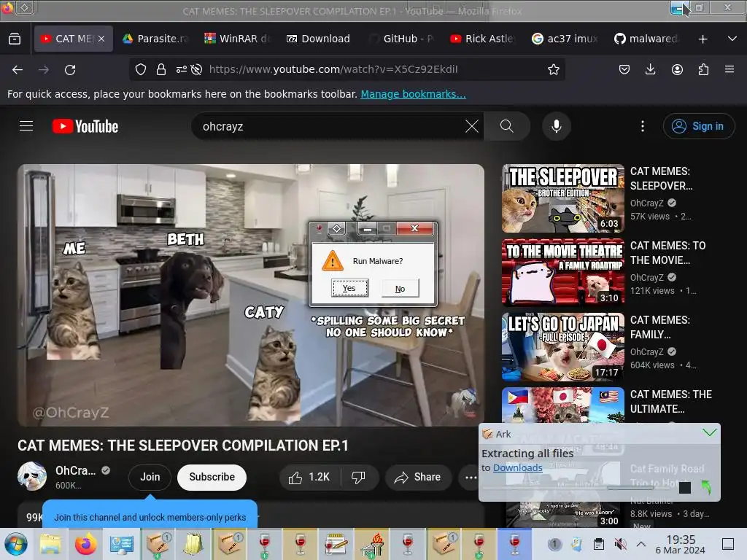This screenshot has height=560, width=747.
Task: Switch to 7-Zip Download tab
Action: [318, 39]
